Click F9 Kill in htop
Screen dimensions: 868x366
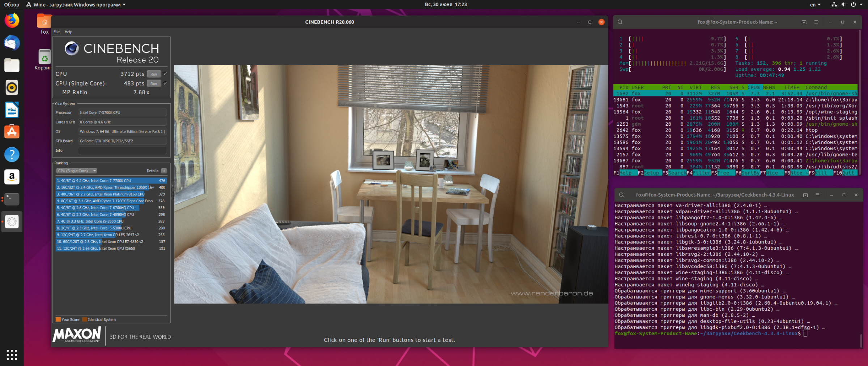click(x=821, y=173)
